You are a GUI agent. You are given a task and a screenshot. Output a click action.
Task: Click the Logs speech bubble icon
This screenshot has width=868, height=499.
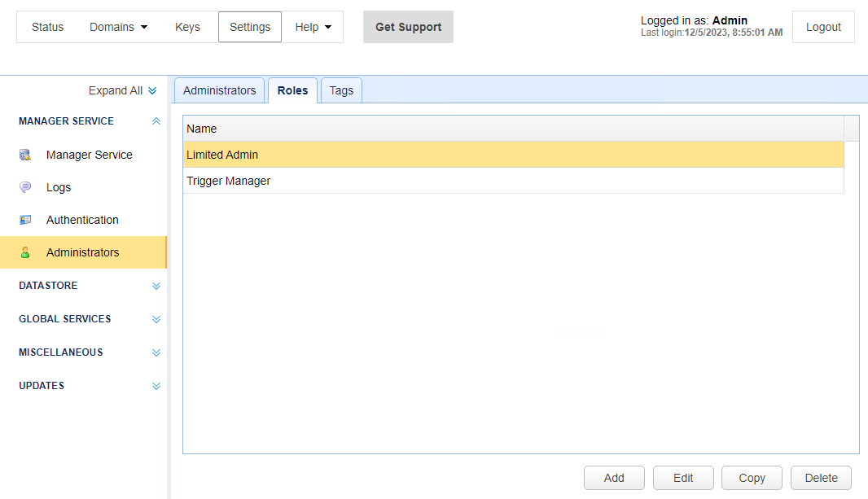pyautogui.click(x=25, y=187)
